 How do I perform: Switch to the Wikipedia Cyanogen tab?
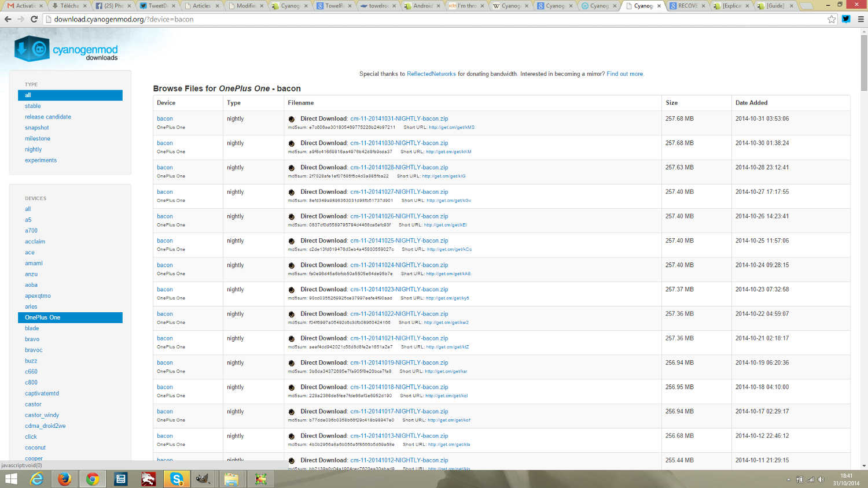(x=510, y=6)
